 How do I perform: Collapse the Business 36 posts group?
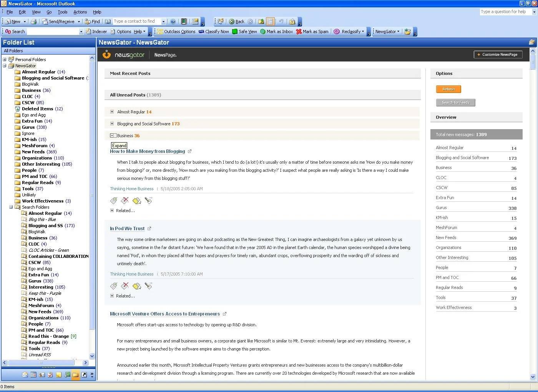[x=113, y=136]
